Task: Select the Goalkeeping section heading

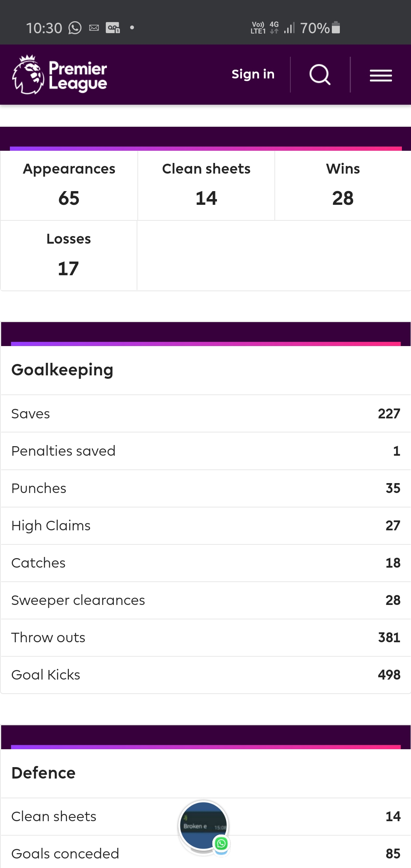Action: [62, 370]
